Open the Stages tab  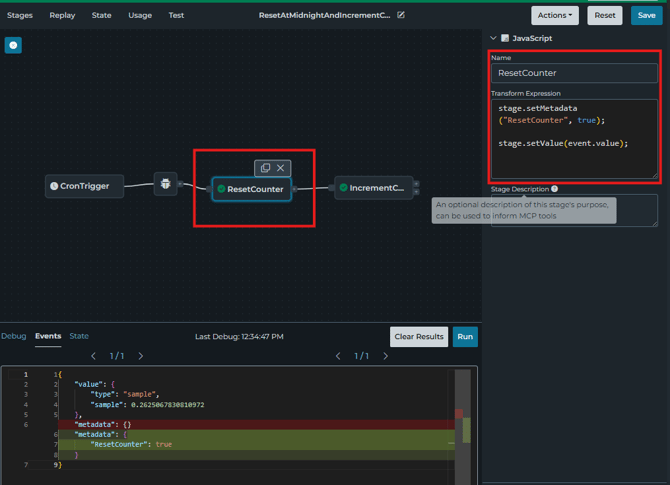pyautogui.click(x=20, y=15)
